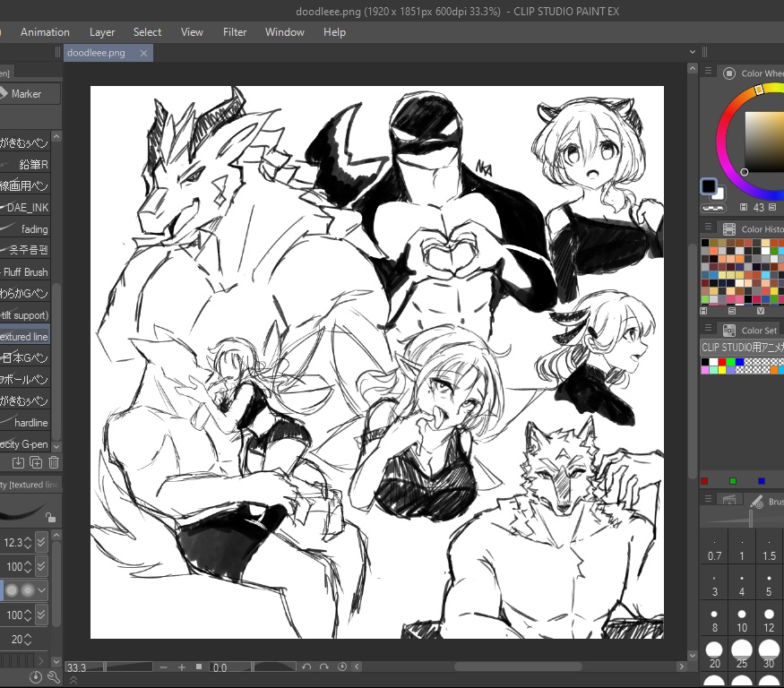Expand the segmented indicator arrow in tool property

point(41,661)
